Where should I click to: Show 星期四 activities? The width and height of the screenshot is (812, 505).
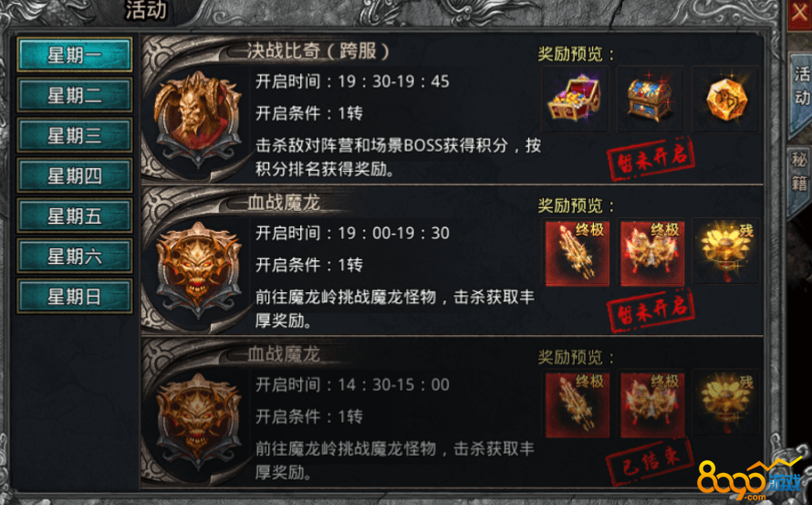[x=75, y=175]
